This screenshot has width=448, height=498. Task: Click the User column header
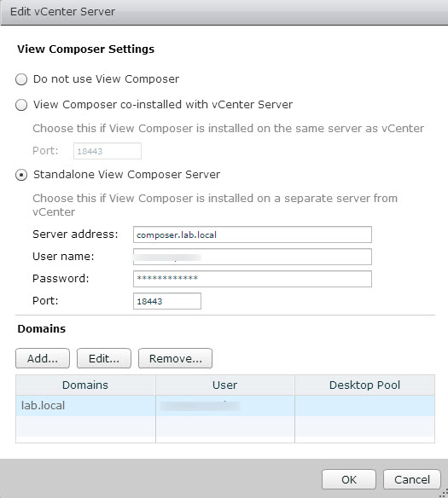tap(225, 385)
